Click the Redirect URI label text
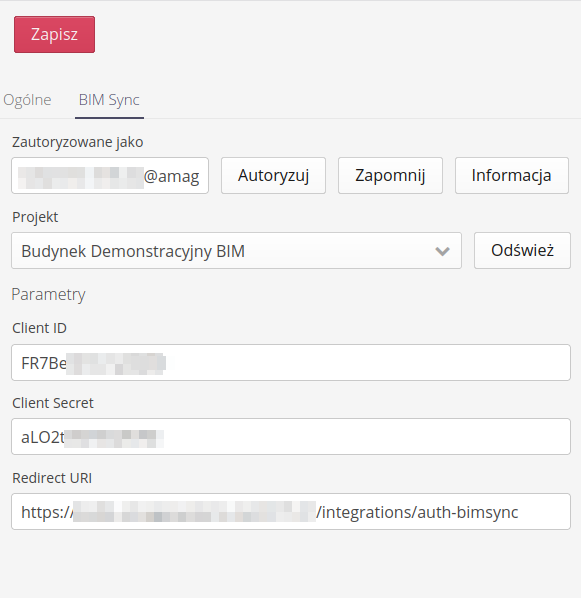The image size is (581, 598). (x=52, y=478)
